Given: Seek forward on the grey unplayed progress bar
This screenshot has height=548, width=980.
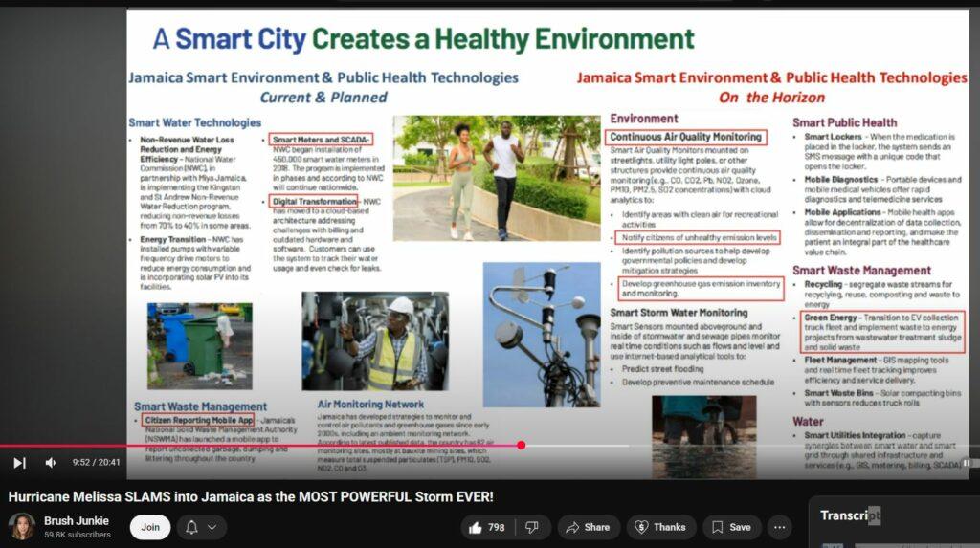Looking at the screenshot, I should point(746,445).
